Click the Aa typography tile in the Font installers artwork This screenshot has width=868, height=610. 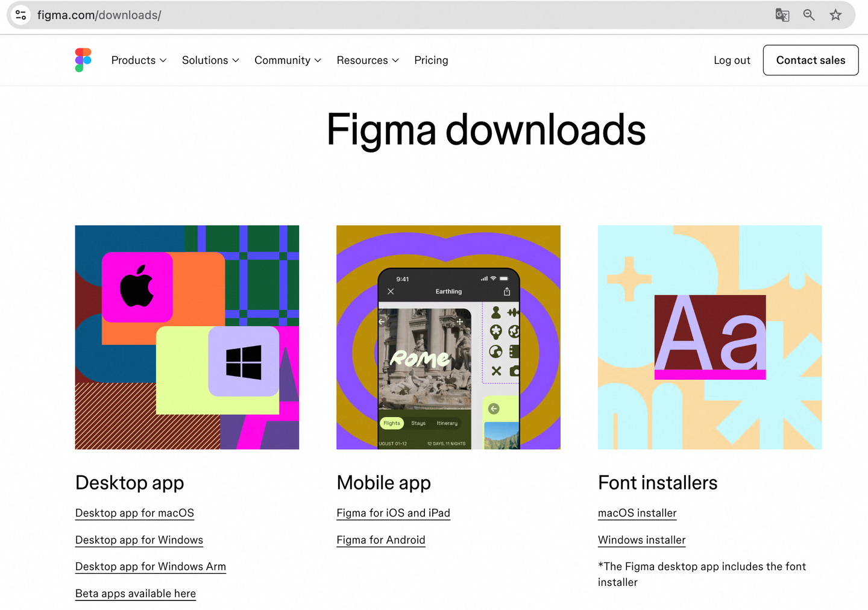tap(709, 338)
